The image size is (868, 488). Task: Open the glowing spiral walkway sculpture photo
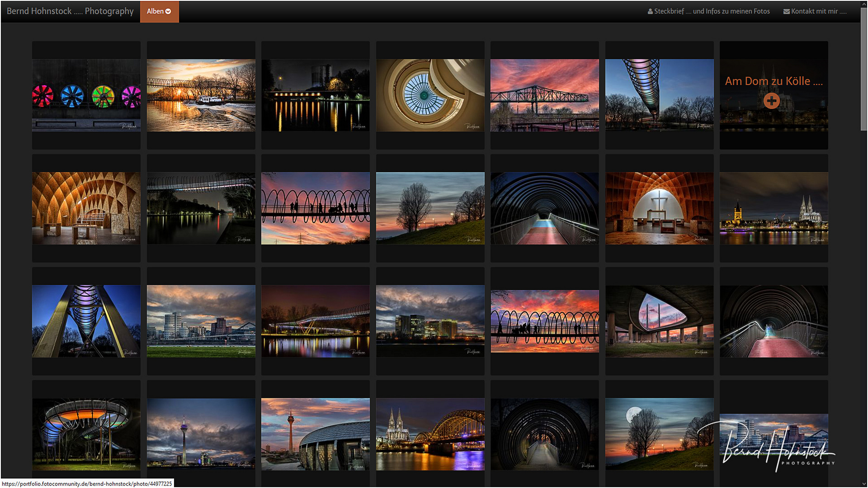pos(86,434)
